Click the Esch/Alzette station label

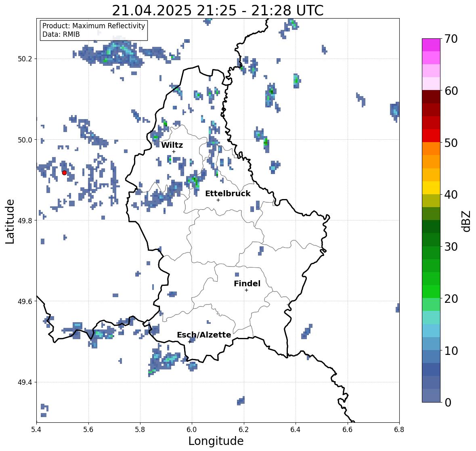204,335
